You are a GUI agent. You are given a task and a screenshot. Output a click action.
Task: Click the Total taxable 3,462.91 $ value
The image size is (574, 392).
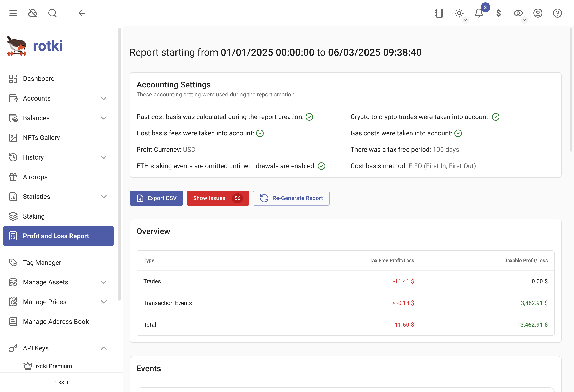(534, 325)
